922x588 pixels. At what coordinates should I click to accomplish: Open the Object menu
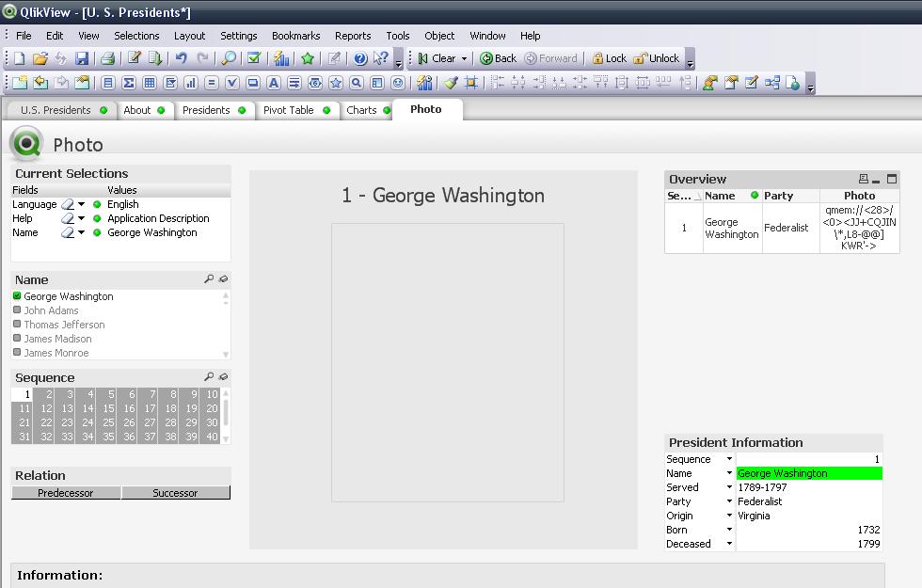(439, 36)
